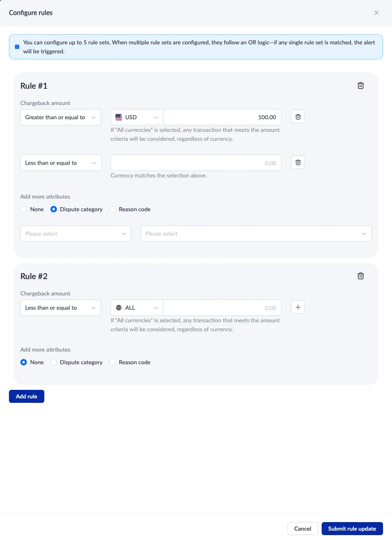
Task: Remove the USD 100.00 amount condition row
Action: (x=298, y=117)
